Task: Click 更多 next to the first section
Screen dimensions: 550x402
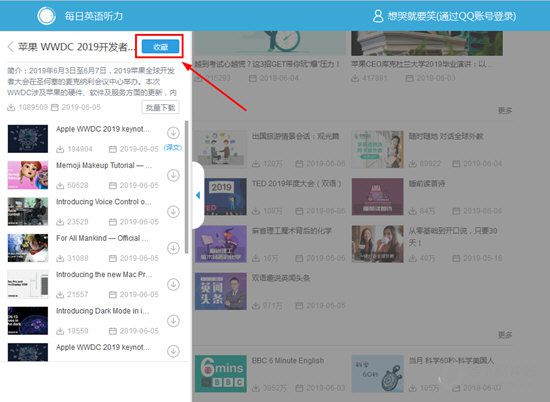Action: (x=505, y=111)
